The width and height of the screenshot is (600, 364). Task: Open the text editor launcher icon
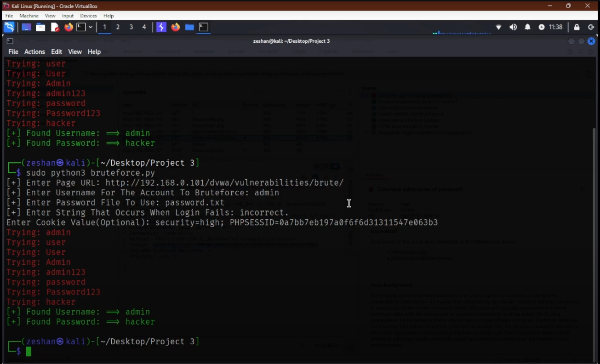55,27
